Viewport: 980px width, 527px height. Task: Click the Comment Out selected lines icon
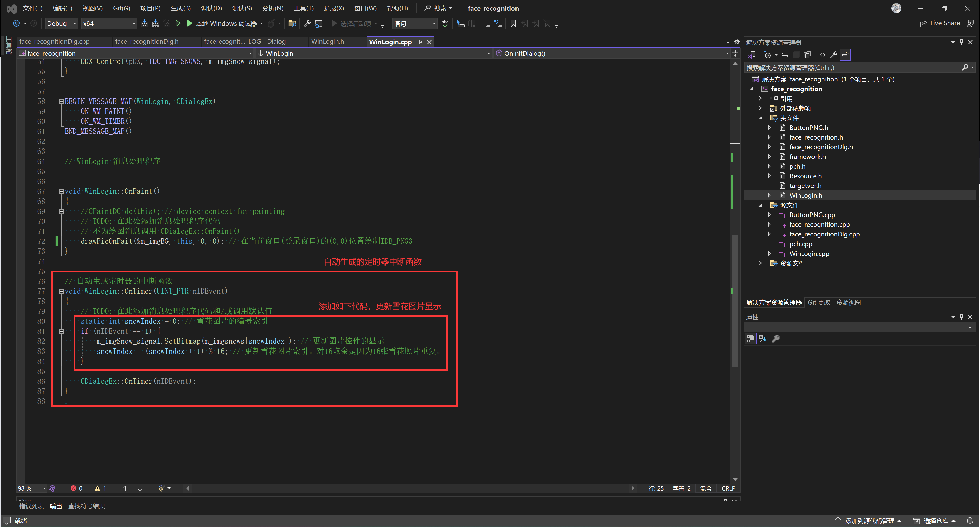[487, 23]
